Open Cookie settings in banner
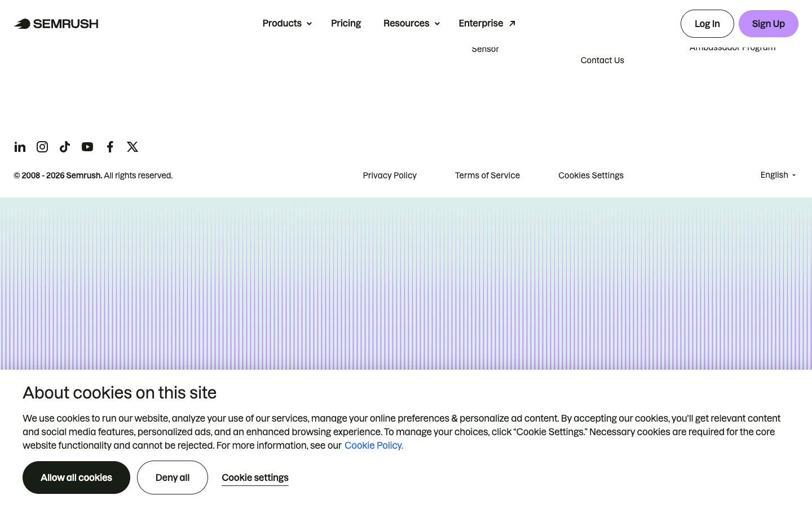 tap(255, 478)
